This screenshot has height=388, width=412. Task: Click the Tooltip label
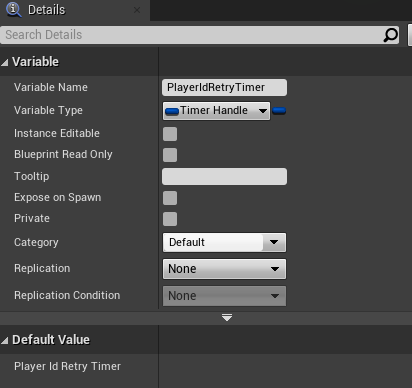(x=32, y=176)
